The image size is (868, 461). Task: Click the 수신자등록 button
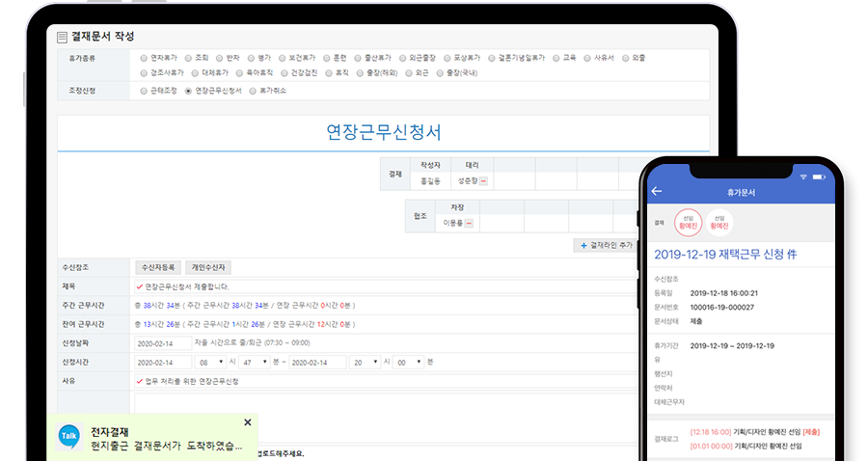pyautogui.click(x=157, y=267)
